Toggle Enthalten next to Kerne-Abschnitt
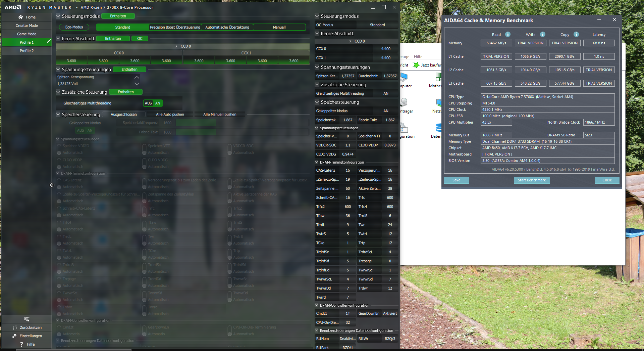The image size is (644, 351). click(113, 39)
